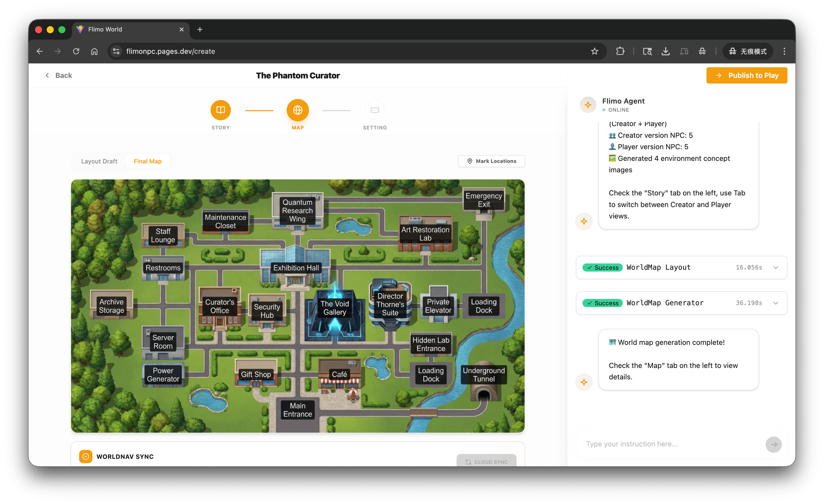824x504 pixels.
Task: Expand the WorldMap Generator result
Action: (776, 303)
